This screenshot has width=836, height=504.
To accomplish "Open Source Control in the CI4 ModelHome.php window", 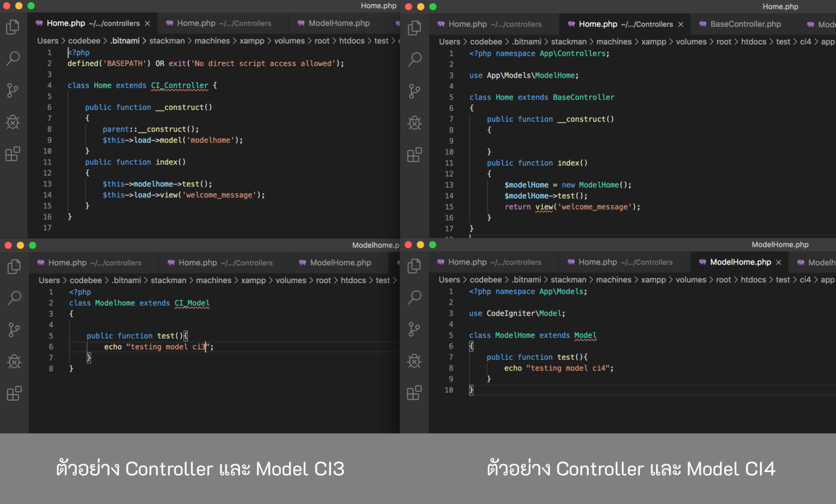I will [414, 329].
